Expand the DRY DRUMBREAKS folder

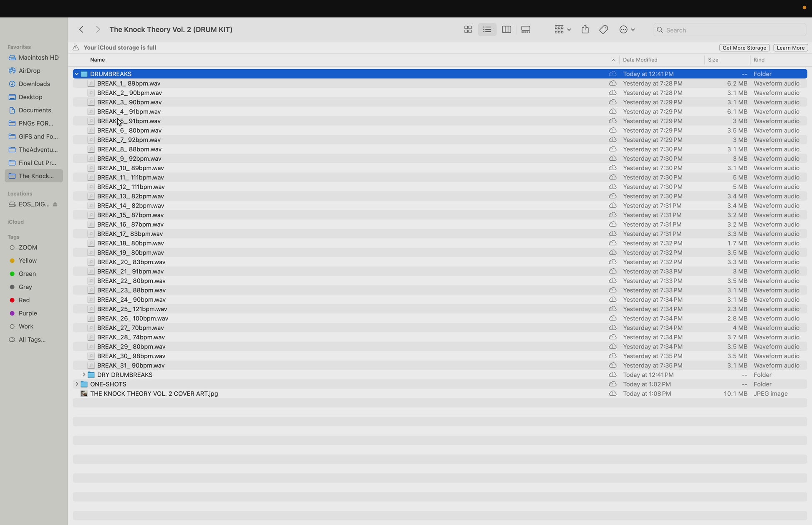pyautogui.click(x=84, y=375)
